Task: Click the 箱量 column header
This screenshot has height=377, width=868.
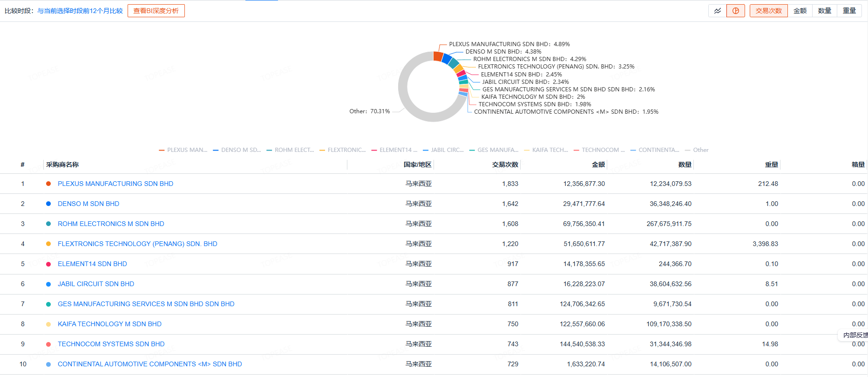Action: [858, 165]
